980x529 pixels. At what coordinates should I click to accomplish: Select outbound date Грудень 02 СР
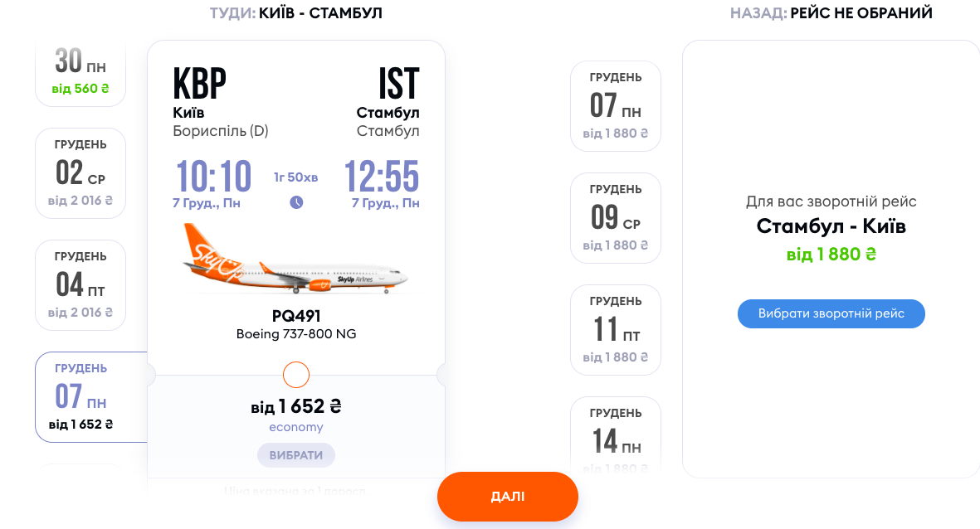coord(80,173)
